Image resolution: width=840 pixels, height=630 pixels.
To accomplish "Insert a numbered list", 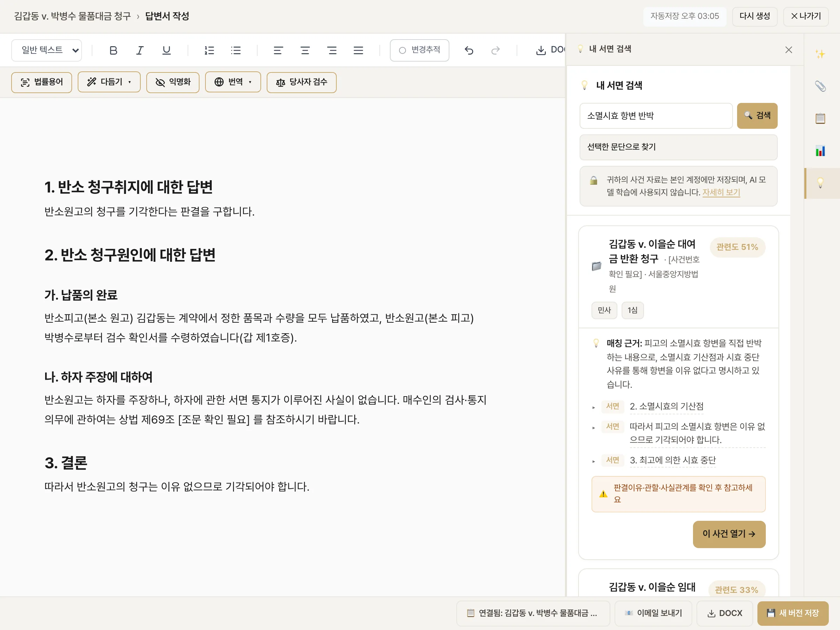I will [x=209, y=50].
